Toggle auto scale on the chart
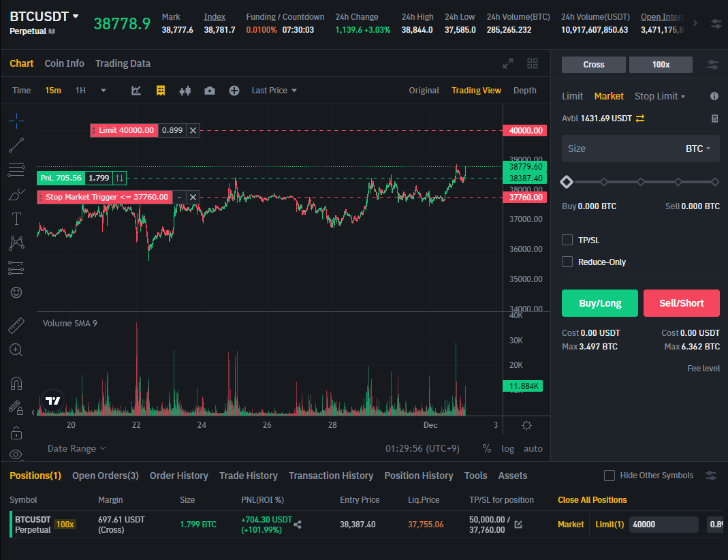Image resolution: width=728 pixels, height=560 pixels. coord(533,448)
